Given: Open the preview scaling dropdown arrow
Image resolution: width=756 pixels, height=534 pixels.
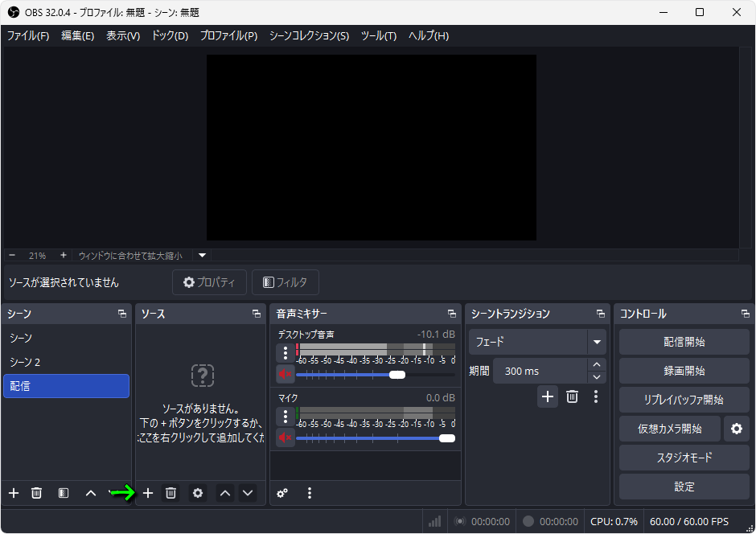Looking at the screenshot, I should pyautogui.click(x=203, y=256).
